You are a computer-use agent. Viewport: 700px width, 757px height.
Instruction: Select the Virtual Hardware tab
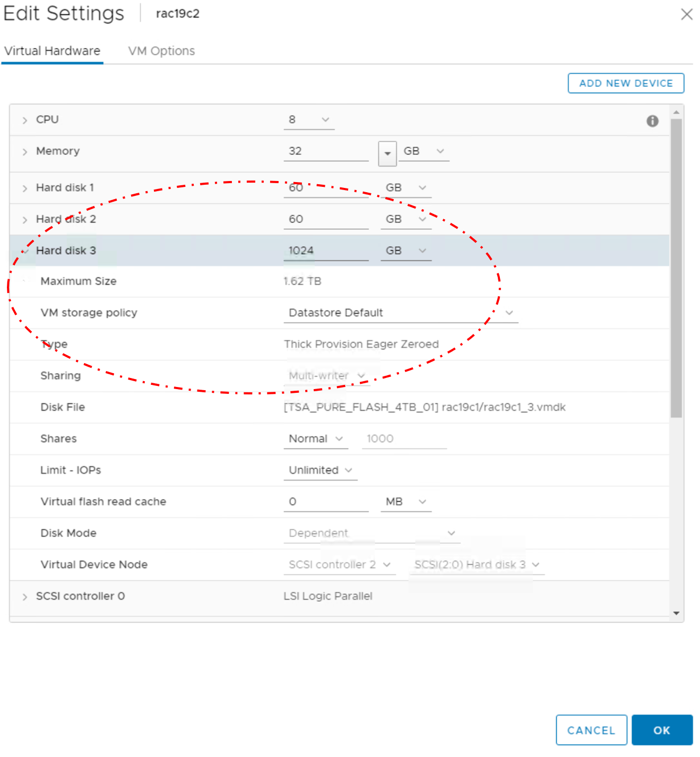(52, 51)
